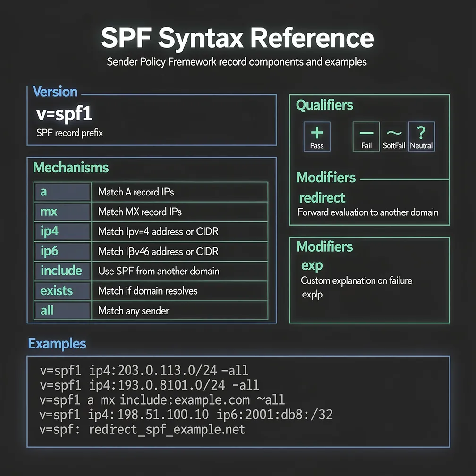This screenshot has height=476, width=476.
Task: Click 'Match if domain resolves' text
Action: pos(148,291)
